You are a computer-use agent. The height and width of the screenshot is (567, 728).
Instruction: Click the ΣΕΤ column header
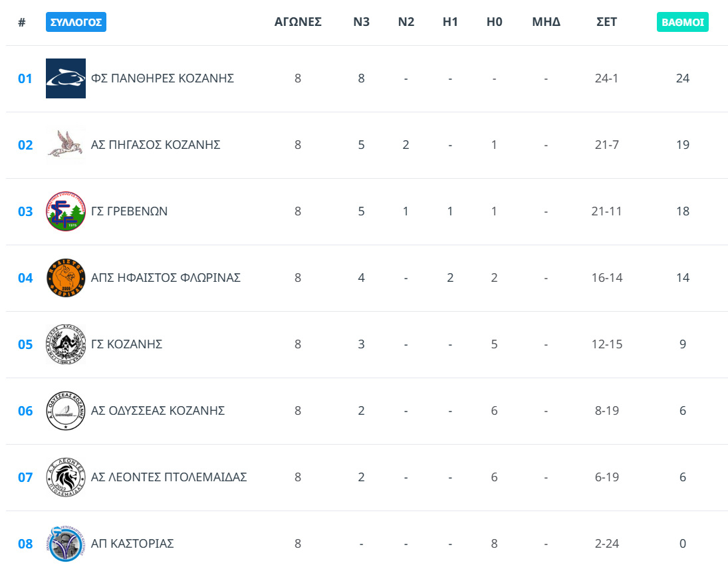pyautogui.click(x=606, y=22)
